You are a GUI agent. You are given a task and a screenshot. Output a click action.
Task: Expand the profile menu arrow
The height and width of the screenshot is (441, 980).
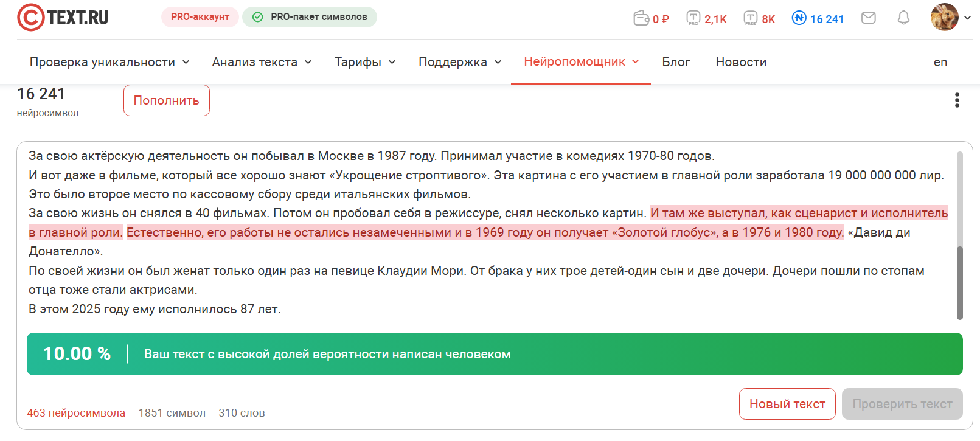[x=967, y=18]
